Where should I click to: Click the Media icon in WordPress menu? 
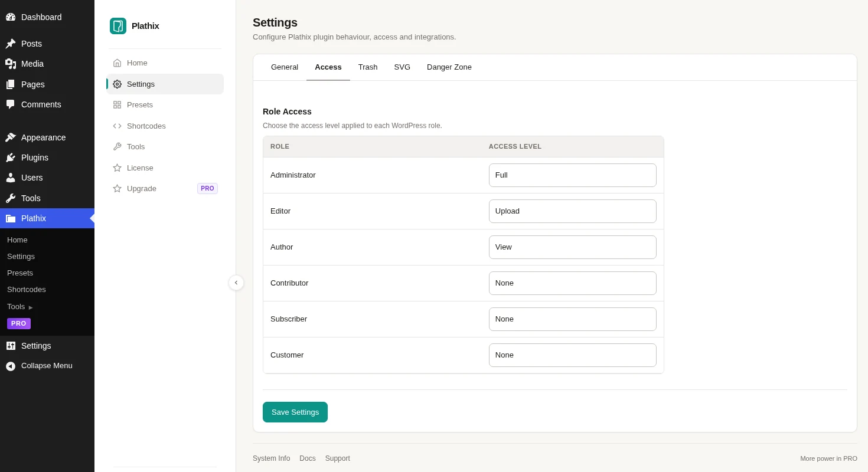click(x=11, y=64)
